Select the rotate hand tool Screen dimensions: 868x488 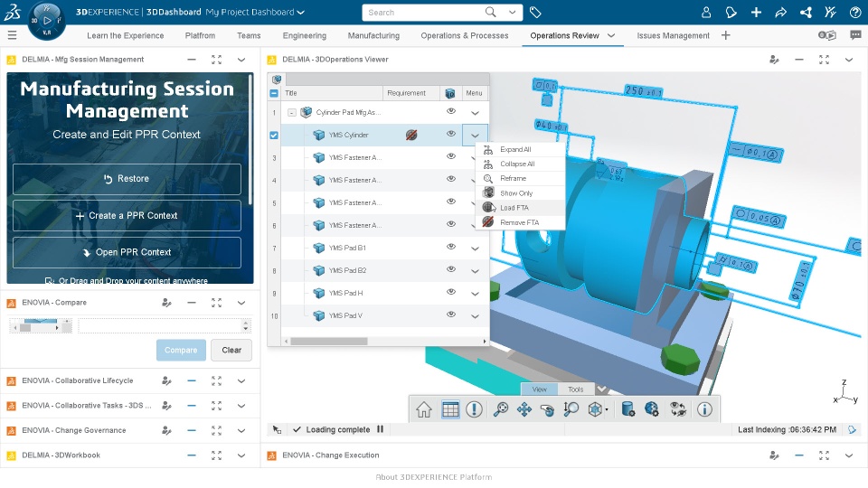[x=547, y=409]
